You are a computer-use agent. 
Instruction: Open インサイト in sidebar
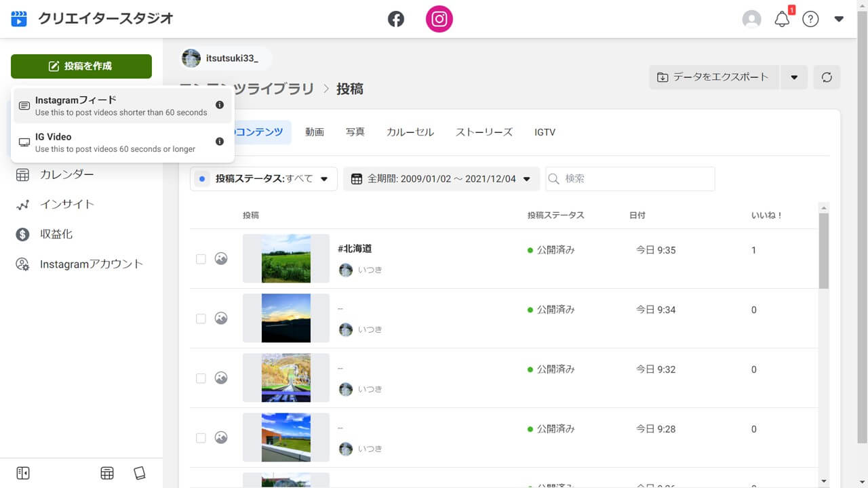pos(67,204)
